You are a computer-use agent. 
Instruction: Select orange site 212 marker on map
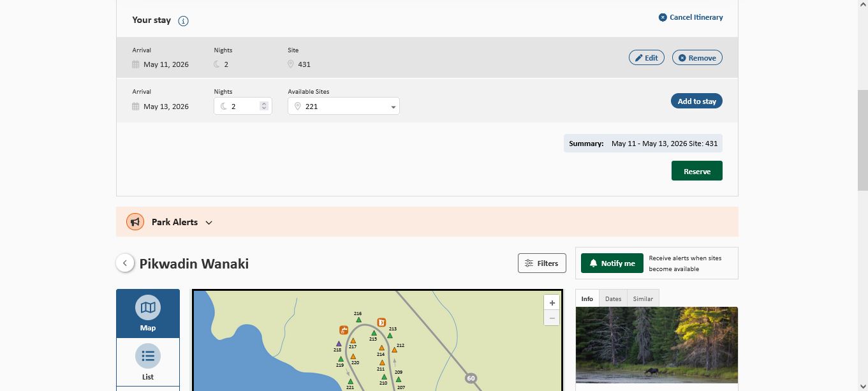tap(394, 350)
